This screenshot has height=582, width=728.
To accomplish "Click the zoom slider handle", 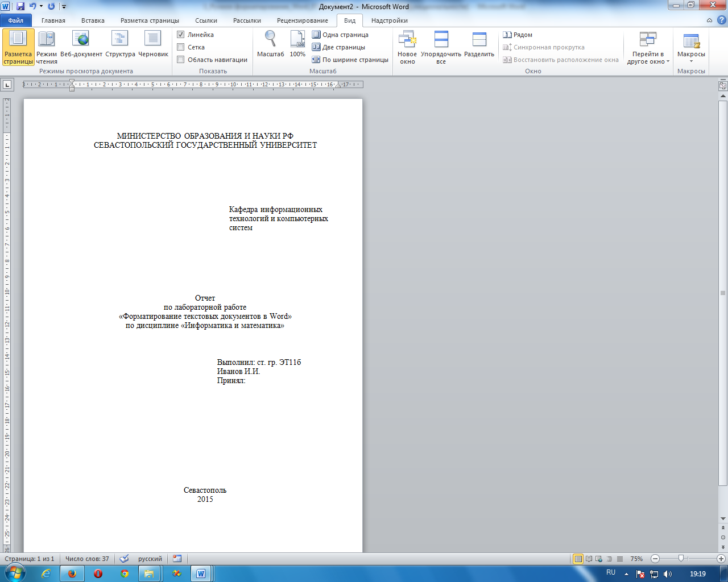I will pos(681,559).
